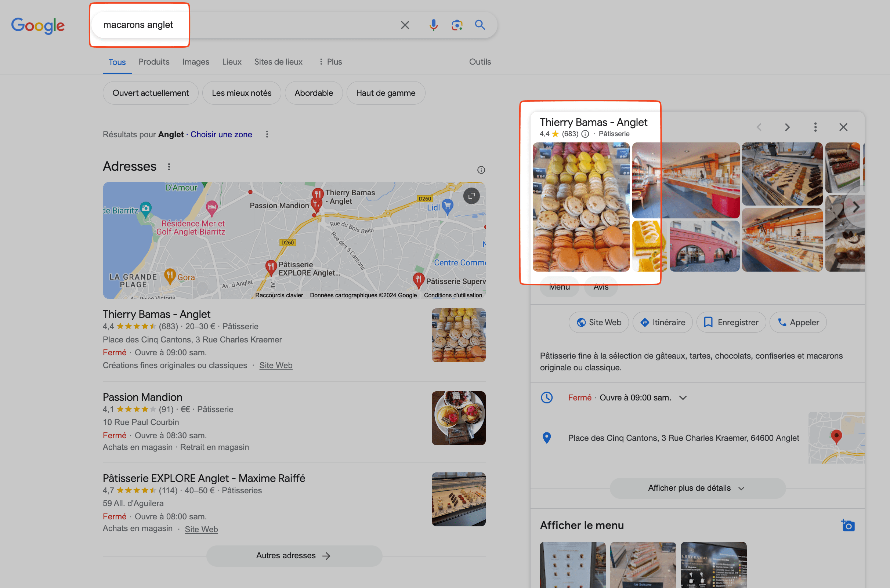Open Site Web link under Pâtisserie EXPLORE listing
The image size is (890, 588).
pyautogui.click(x=201, y=529)
